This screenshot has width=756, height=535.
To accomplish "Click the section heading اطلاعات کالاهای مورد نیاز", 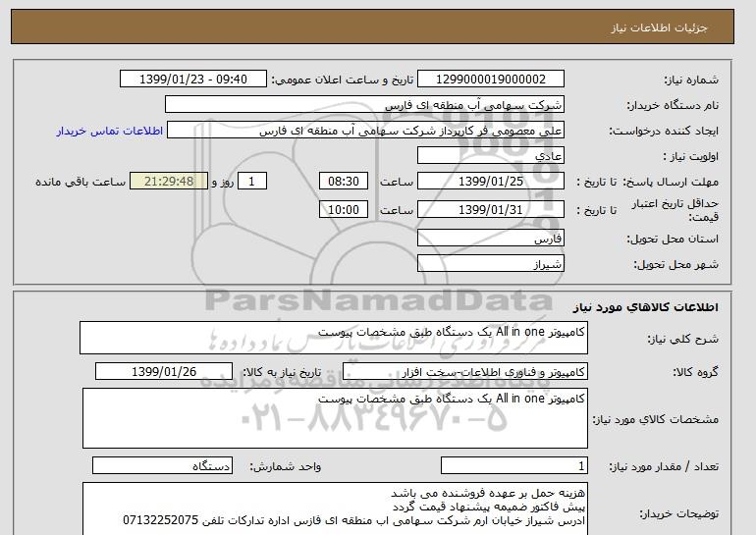I will (x=646, y=307).
